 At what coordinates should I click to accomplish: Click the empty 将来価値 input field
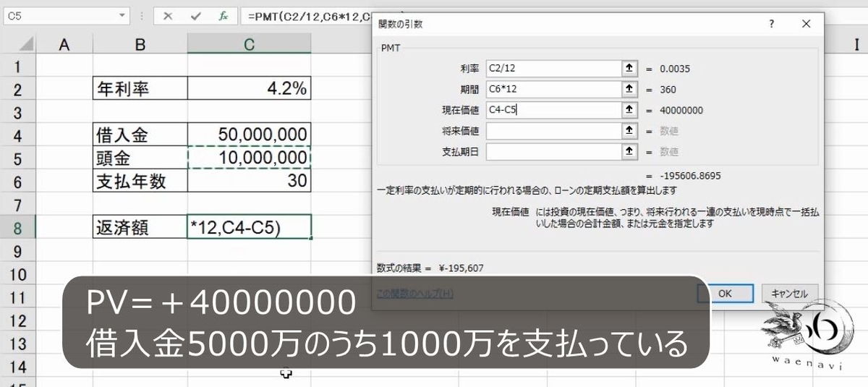click(x=553, y=131)
